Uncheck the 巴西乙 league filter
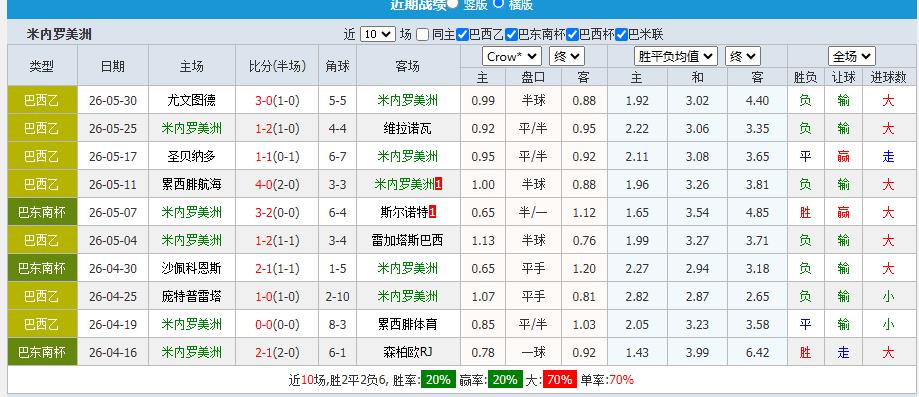919x397 pixels. click(462, 35)
